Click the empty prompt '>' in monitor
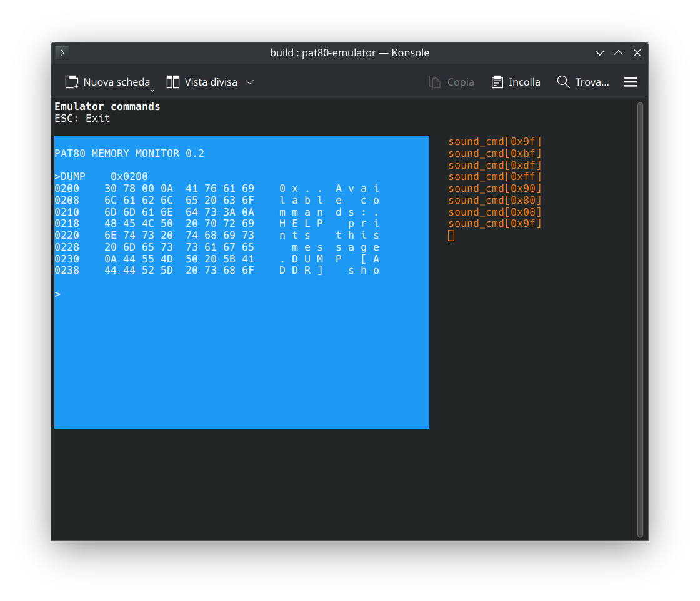700x601 pixels. pos(57,294)
